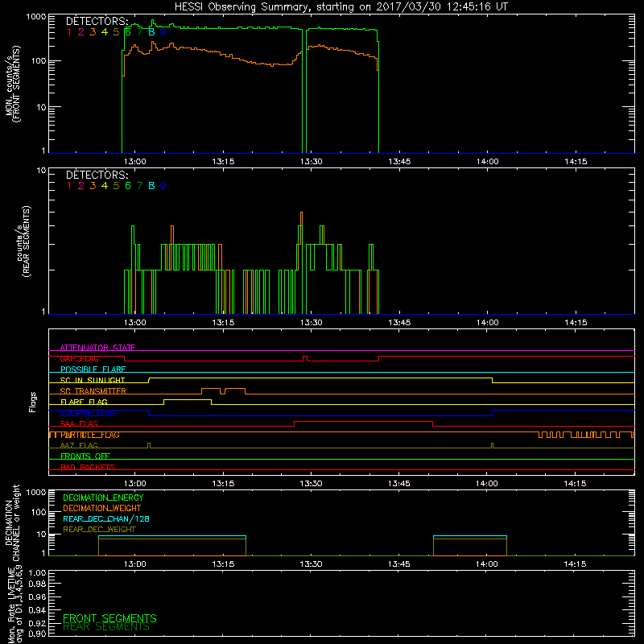Select detector 2 in rear segments legend
644x644 pixels.
coord(81,186)
